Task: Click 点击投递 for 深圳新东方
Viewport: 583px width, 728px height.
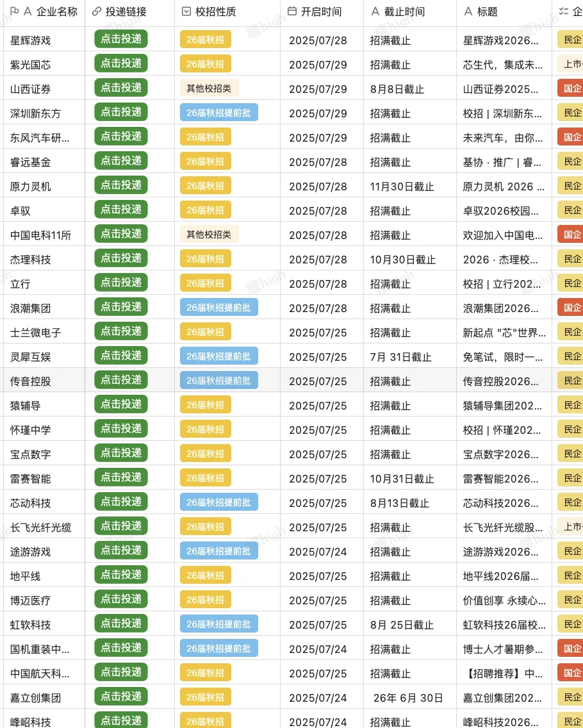Action: tap(120, 112)
